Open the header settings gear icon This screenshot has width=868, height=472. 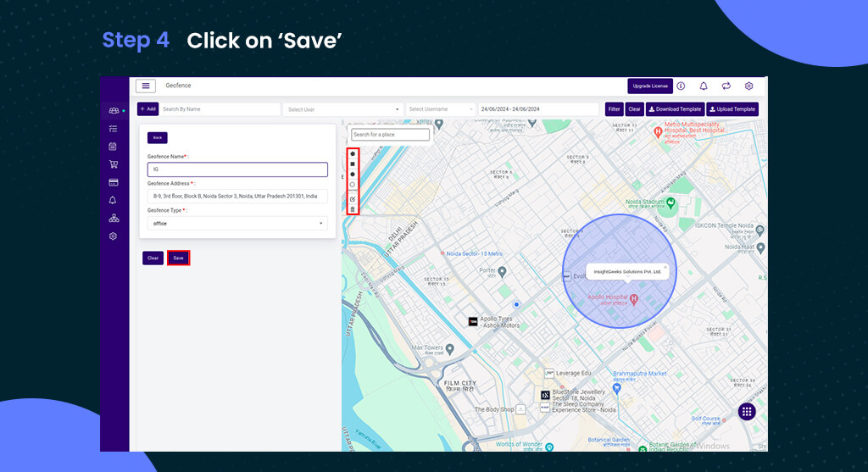point(749,86)
